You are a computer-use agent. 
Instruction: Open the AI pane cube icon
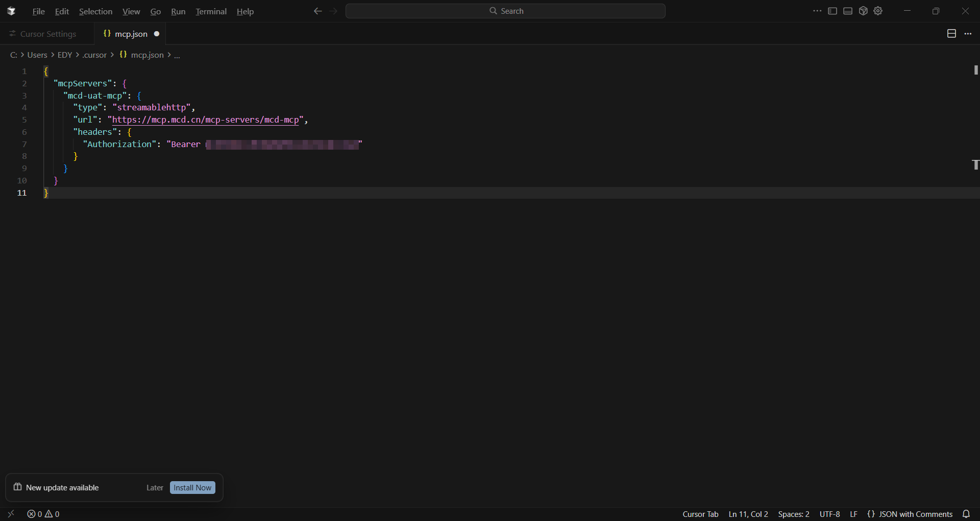tap(863, 11)
